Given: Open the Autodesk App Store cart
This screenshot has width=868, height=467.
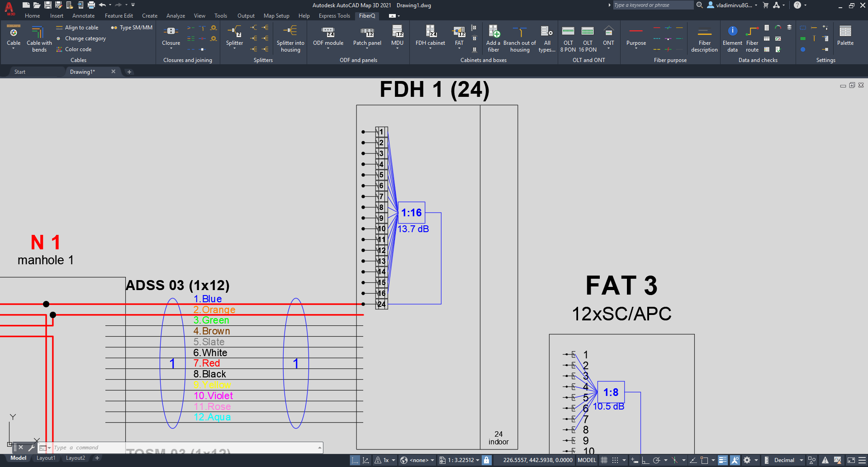Looking at the screenshot, I should click(x=766, y=5).
